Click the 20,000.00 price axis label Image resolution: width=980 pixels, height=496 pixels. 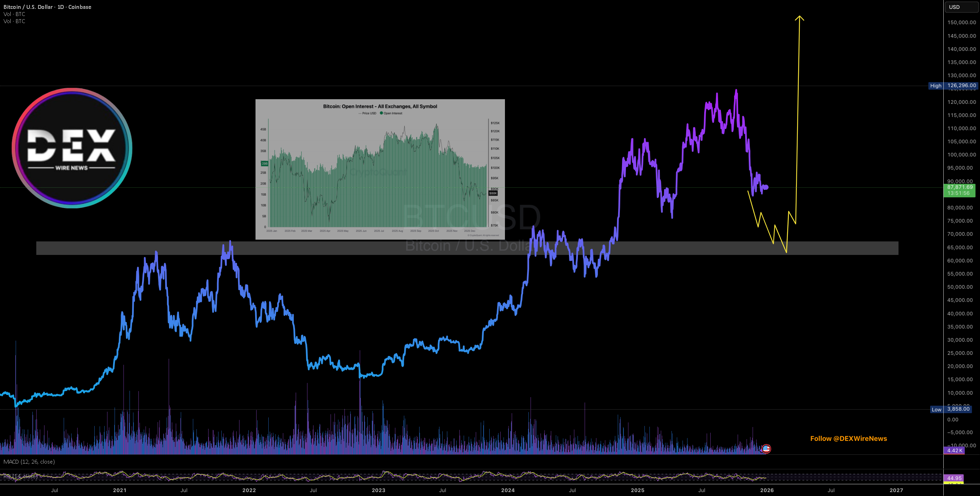click(x=960, y=366)
